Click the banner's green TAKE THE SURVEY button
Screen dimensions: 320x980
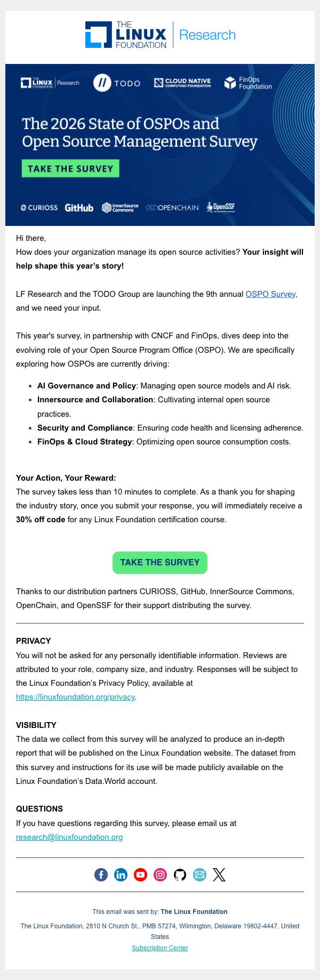pos(70,168)
